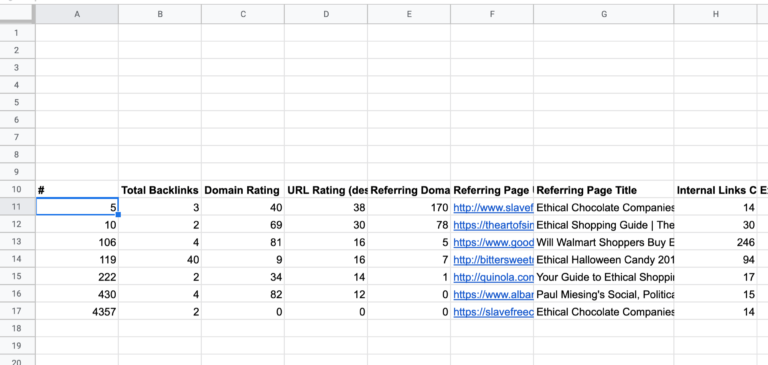The height and width of the screenshot is (365, 768).
Task: Open the www.albar link in row 16
Action: click(x=493, y=295)
